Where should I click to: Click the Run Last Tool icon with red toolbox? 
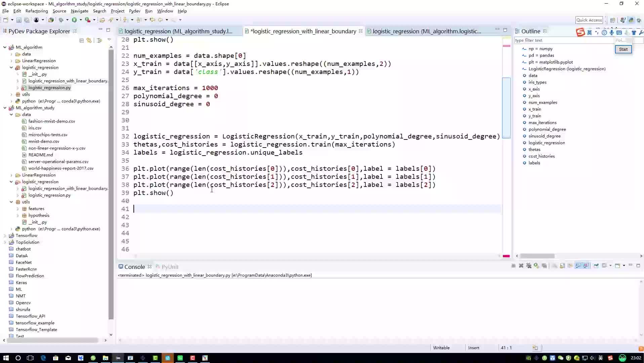87,20
